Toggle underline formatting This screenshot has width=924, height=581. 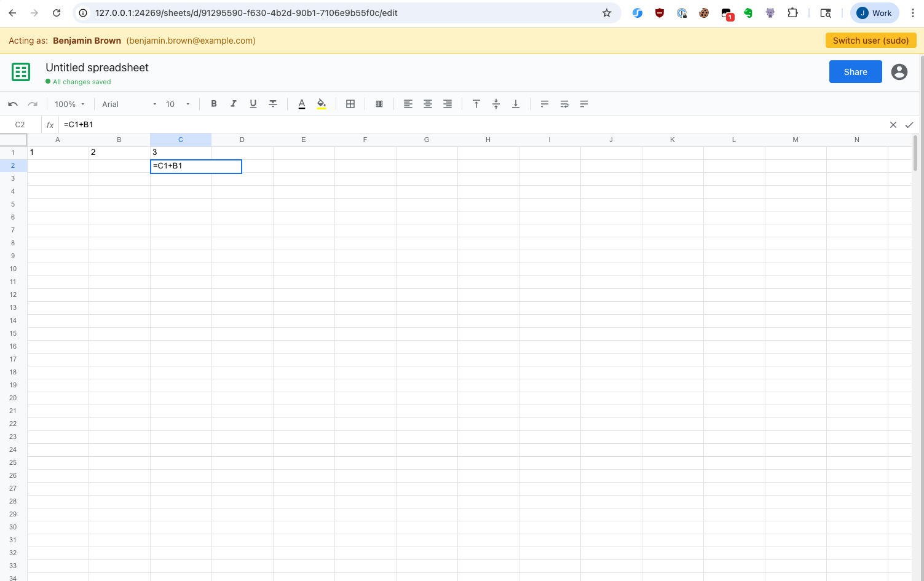tap(253, 104)
